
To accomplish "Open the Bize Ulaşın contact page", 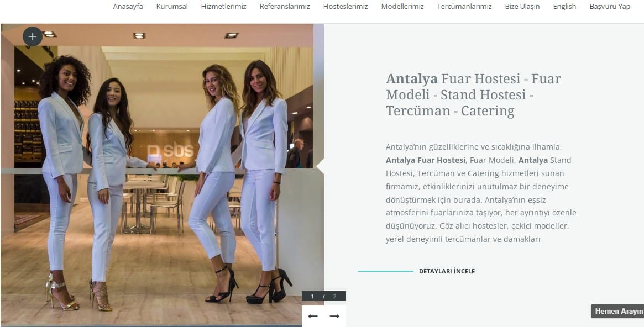I will 522,6.
